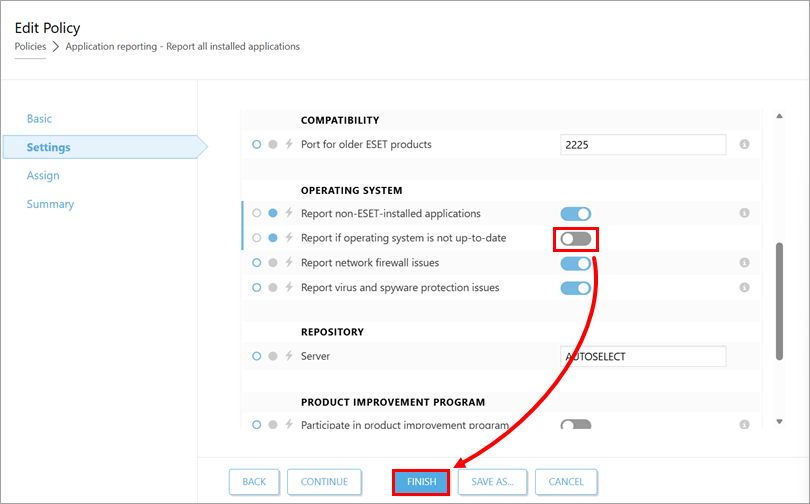Toggle Report virus and spyware protection issues switch

pyautogui.click(x=575, y=288)
